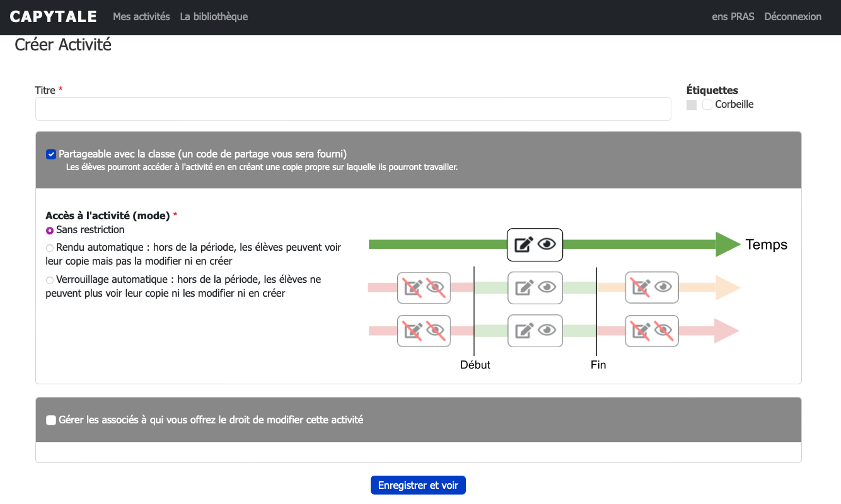Screen dimensions: 841x504
Task: Click crossed-out icons before Début, middle row
Action: (424, 287)
